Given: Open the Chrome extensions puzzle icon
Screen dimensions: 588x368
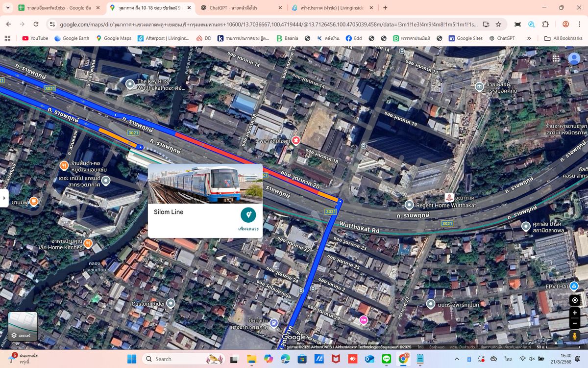Looking at the screenshot, I should 545,24.
